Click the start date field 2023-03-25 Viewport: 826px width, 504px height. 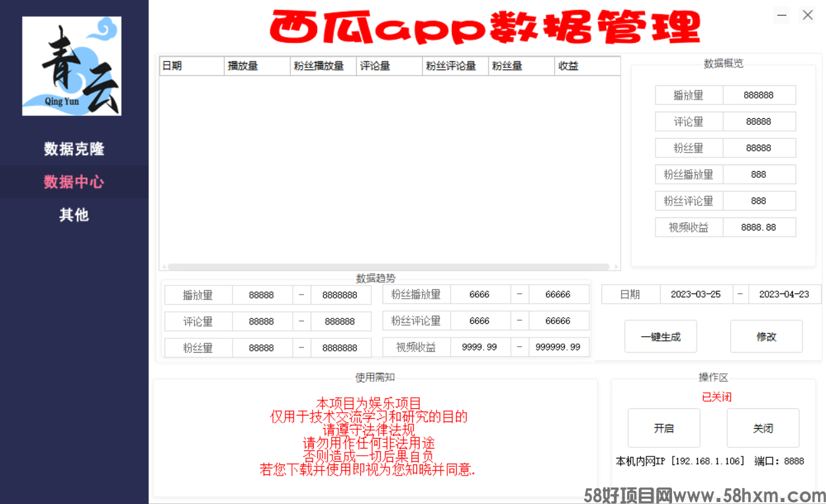pos(696,295)
